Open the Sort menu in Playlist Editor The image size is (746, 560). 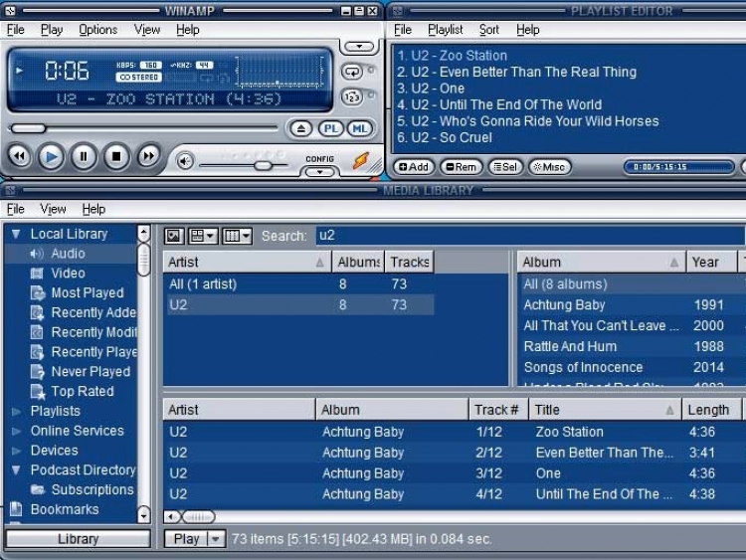(489, 30)
